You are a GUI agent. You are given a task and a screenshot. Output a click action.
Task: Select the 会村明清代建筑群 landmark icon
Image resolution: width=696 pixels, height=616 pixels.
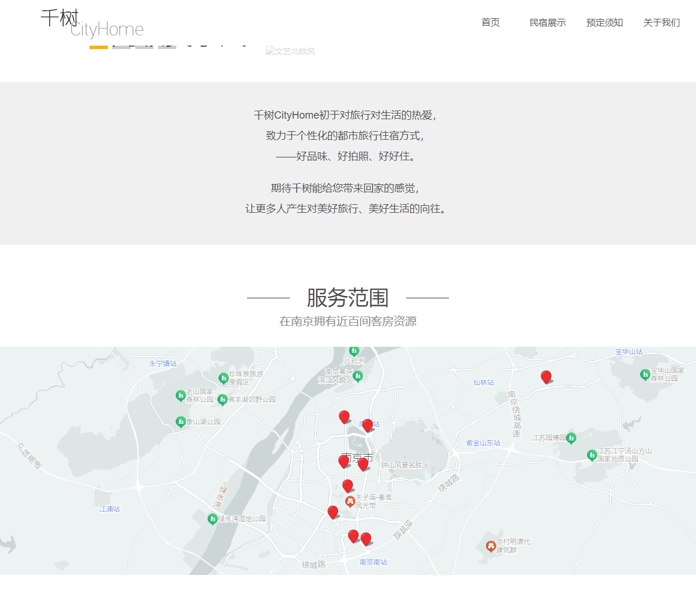491,546
